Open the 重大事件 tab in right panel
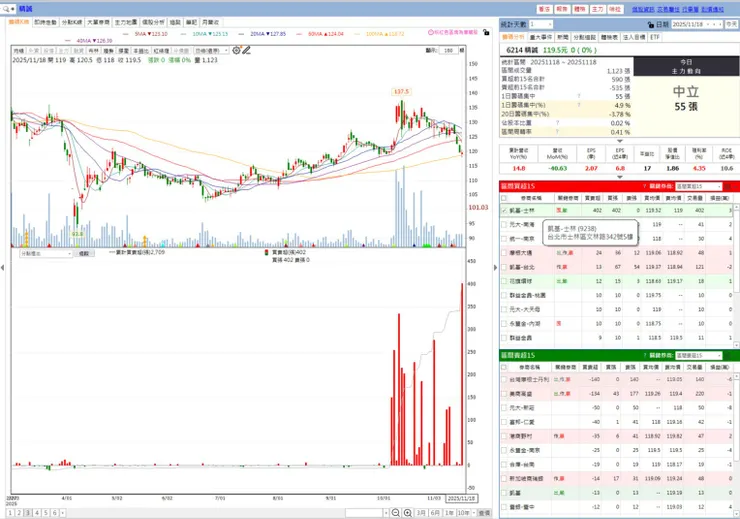 click(541, 37)
